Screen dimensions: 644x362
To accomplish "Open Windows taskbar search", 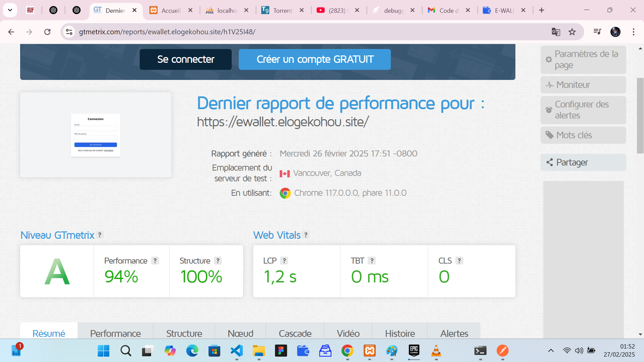I will tap(126, 351).
